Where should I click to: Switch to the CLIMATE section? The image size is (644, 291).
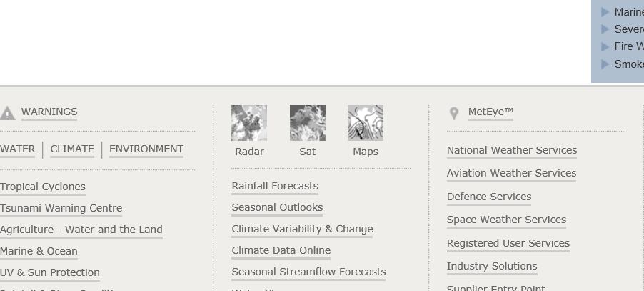72,149
